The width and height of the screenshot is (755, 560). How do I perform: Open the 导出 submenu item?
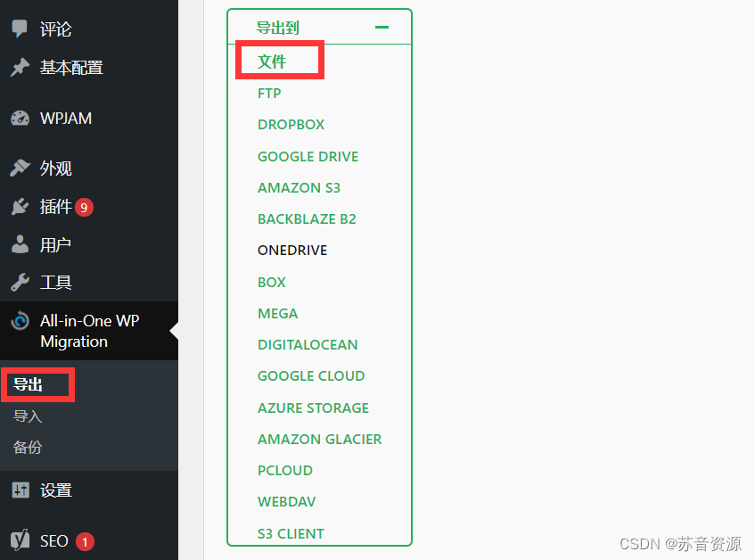pos(28,385)
